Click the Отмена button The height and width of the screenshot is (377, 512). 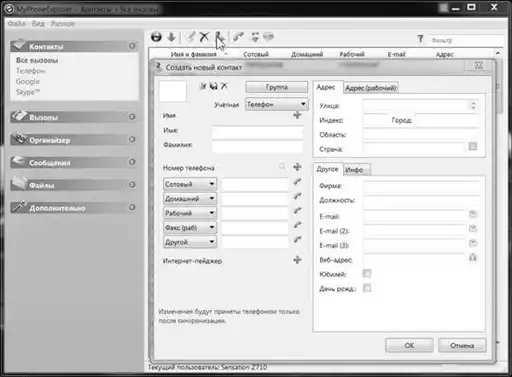462,345
